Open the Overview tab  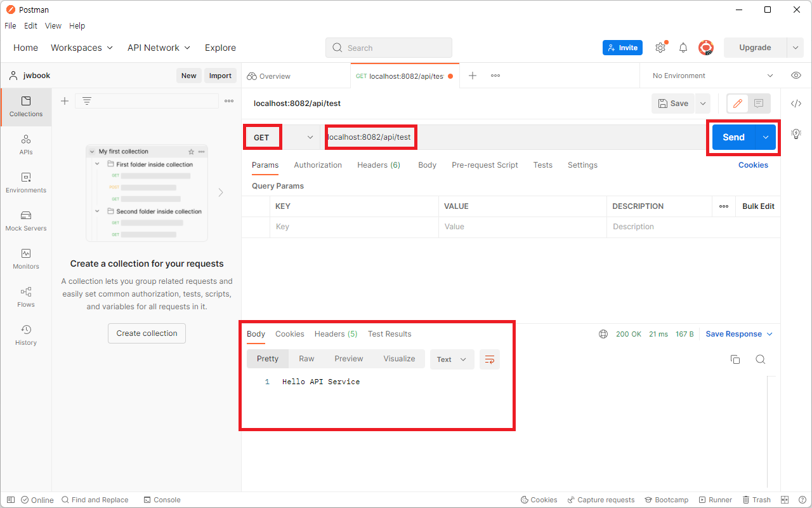pyautogui.click(x=269, y=76)
